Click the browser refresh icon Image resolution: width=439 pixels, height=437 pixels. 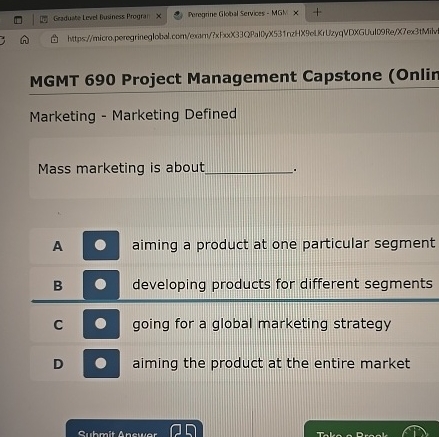(x=2, y=40)
